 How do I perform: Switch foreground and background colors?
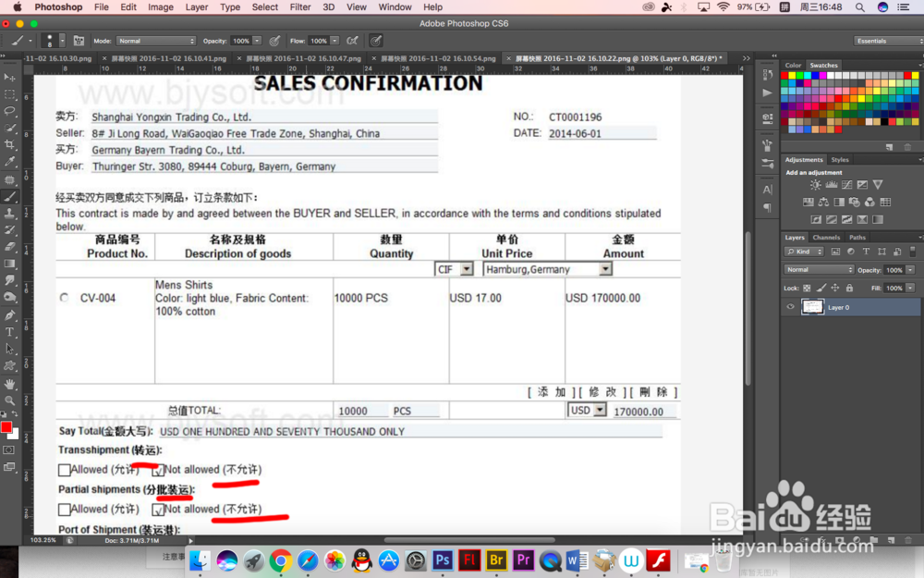click(14, 414)
